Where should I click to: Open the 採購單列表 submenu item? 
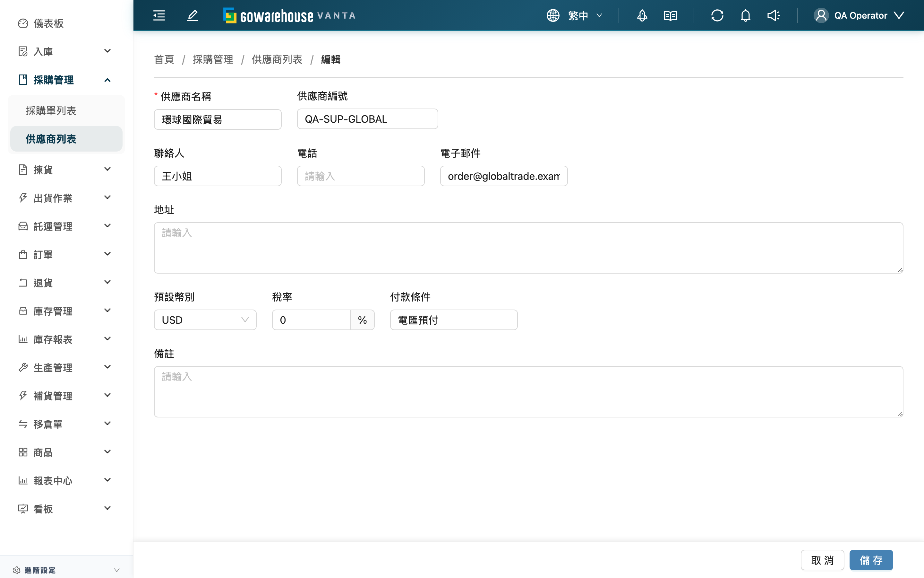[66, 111]
